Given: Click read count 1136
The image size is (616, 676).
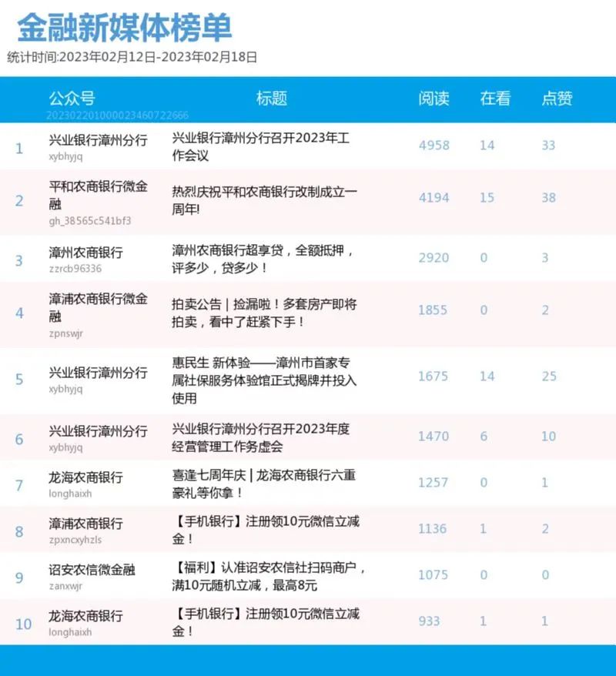Looking at the screenshot, I should [x=433, y=529].
